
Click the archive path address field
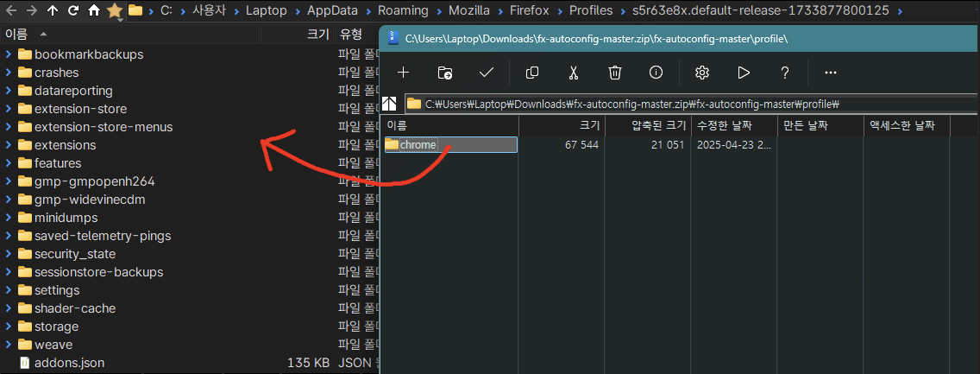(x=691, y=103)
